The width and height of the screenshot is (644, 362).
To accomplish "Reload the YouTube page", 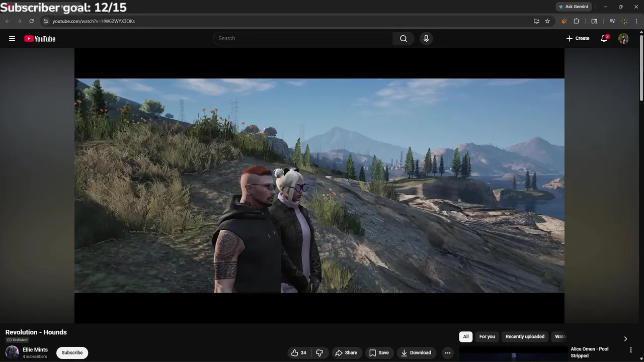I will tap(31, 21).
